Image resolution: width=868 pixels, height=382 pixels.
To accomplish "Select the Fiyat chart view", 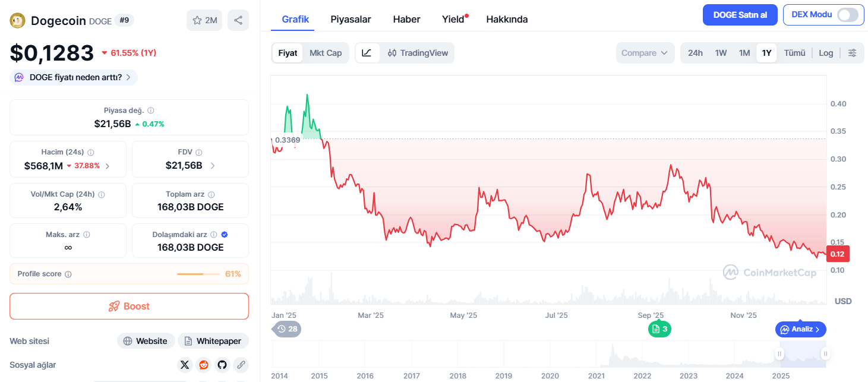I will pos(288,53).
